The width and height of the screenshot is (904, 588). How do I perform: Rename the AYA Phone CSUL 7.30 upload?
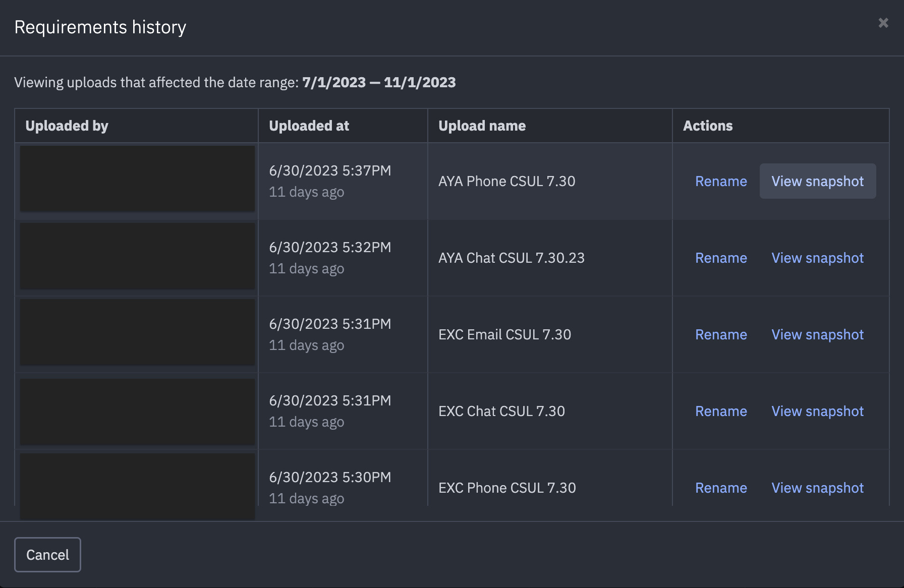click(x=721, y=182)
